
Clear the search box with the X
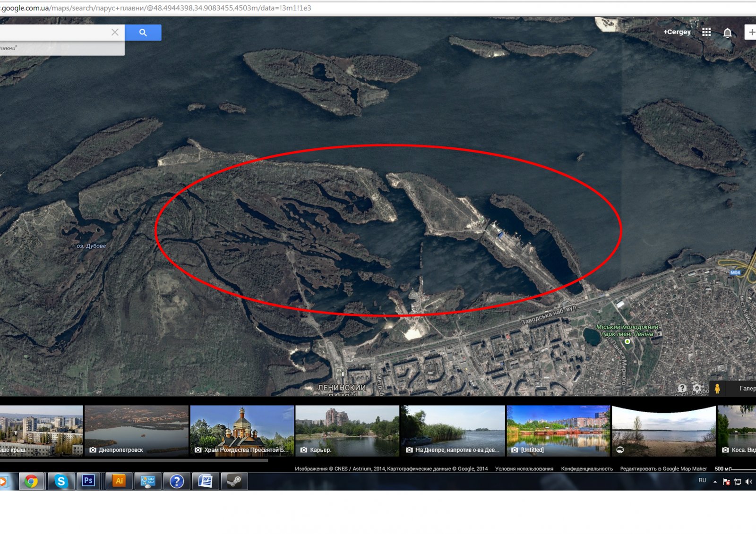point(115,32)
